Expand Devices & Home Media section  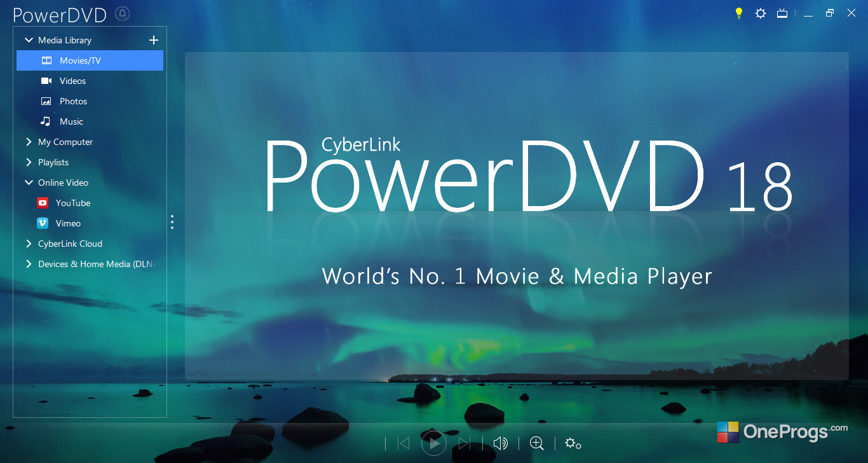click(x=29, y=264)
